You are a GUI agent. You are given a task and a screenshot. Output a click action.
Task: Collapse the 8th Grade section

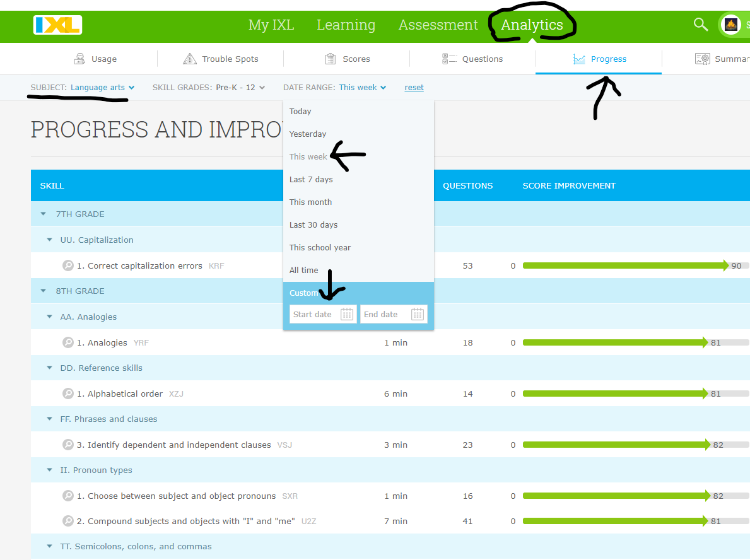click(x=44, y=291)
